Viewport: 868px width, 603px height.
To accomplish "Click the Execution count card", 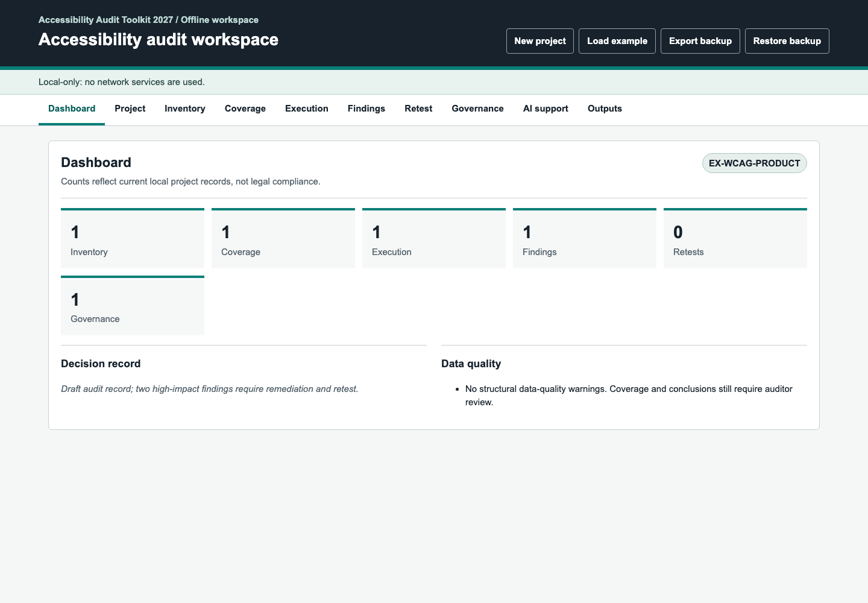I will point(434,238).
